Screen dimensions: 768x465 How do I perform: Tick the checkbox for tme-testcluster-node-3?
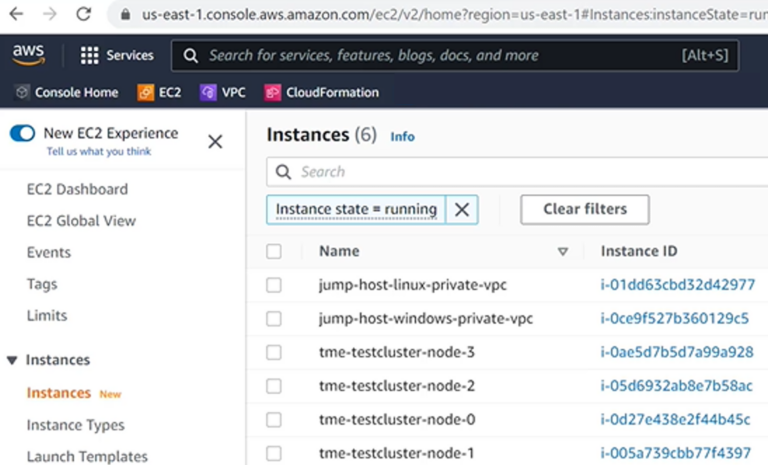coord(274,352)
